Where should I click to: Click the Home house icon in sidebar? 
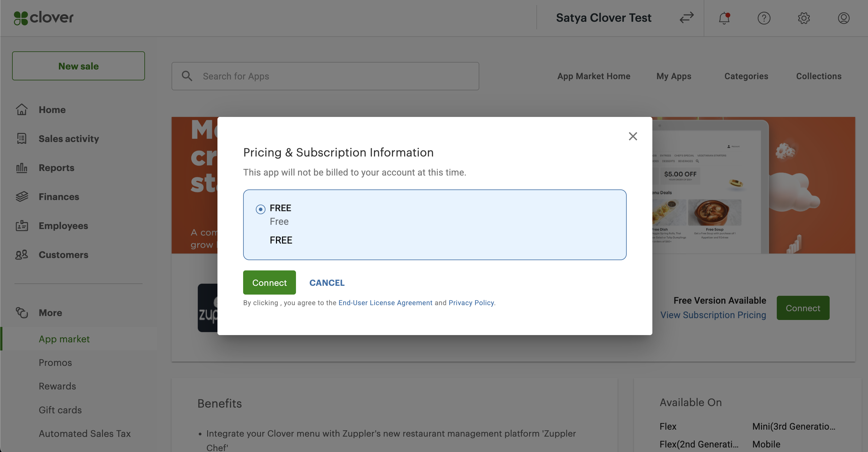click(x=21, y=110)
